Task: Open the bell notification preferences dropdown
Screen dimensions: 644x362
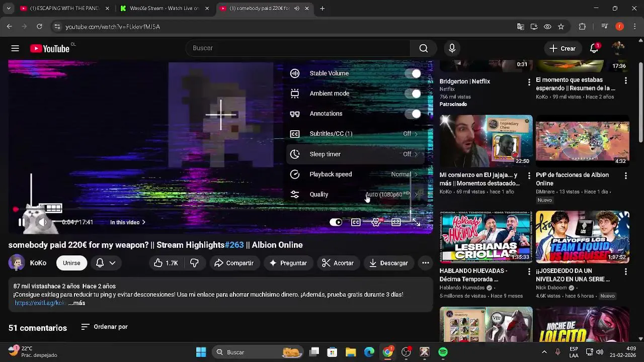Action: pos(106,263)
